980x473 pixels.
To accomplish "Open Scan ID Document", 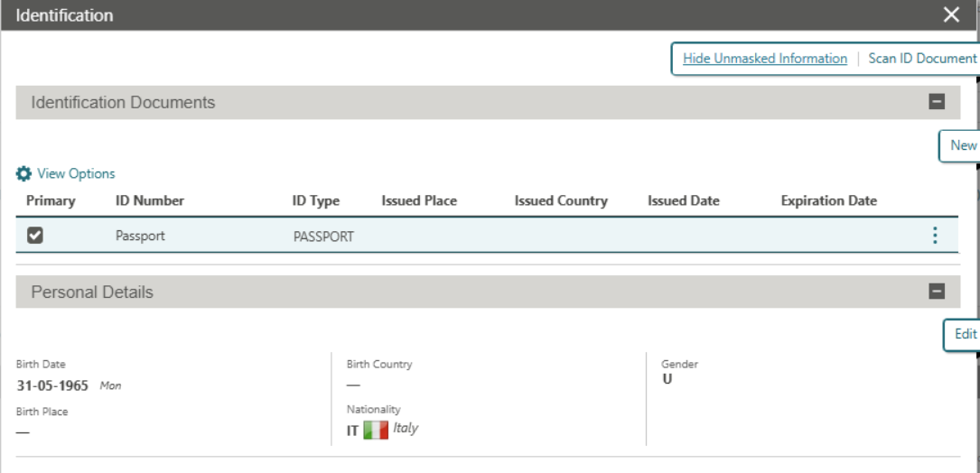I will pyautogui.click(x=921, y=59).
